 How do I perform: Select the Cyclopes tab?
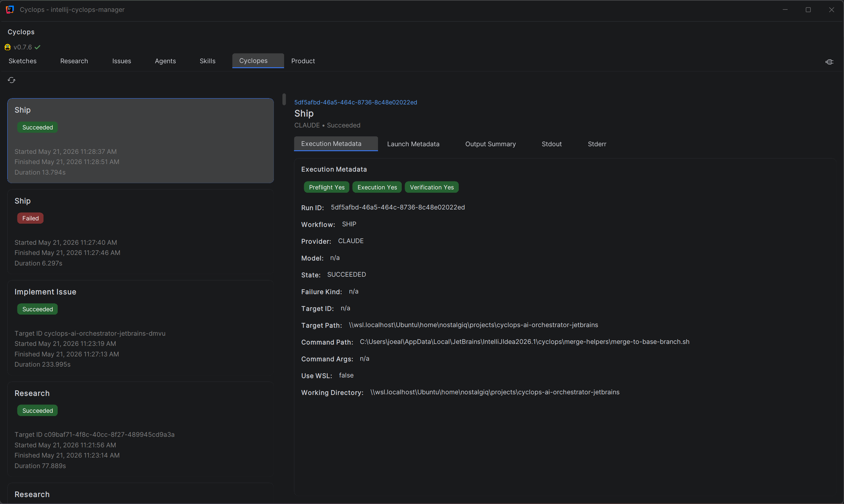pos(258,61)
